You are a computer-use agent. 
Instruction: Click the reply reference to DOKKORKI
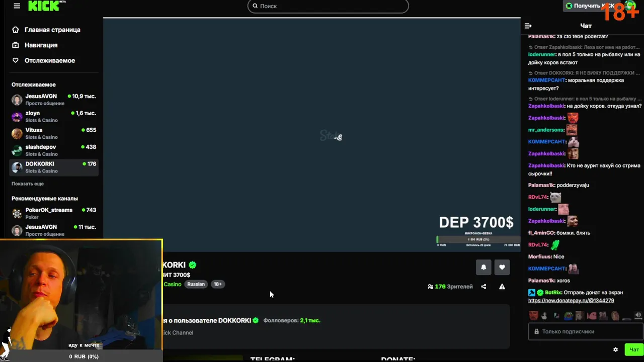point(584,73)
